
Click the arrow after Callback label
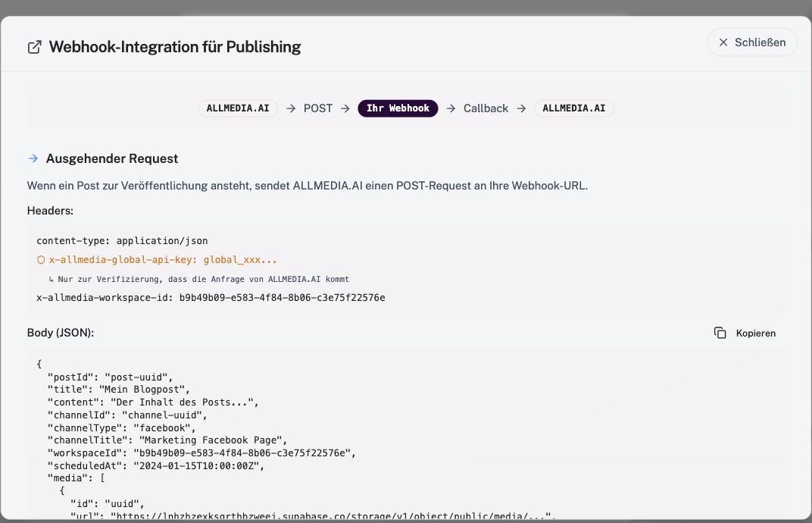tap(521, 108)
